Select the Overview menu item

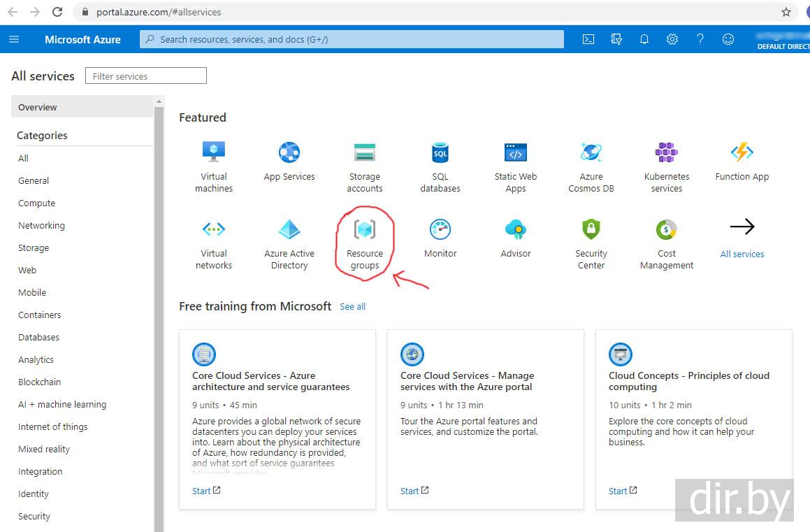(x=38, y=107)
